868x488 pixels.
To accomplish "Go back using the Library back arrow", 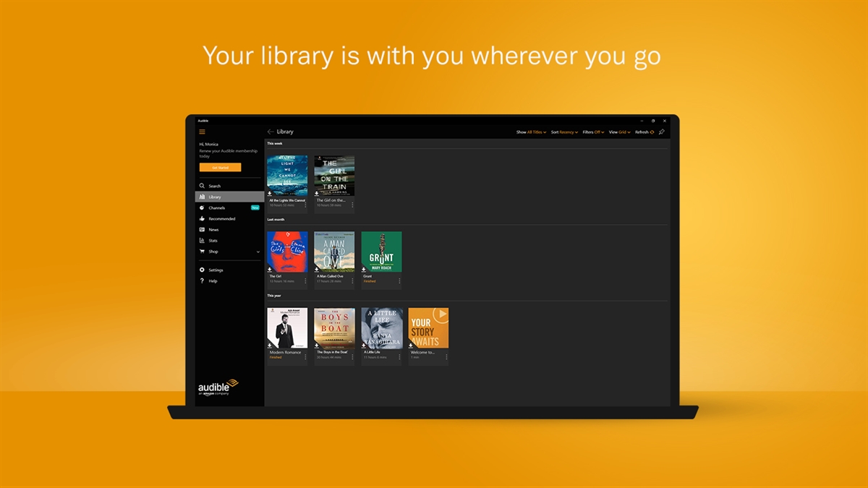I will pos(271,132).
